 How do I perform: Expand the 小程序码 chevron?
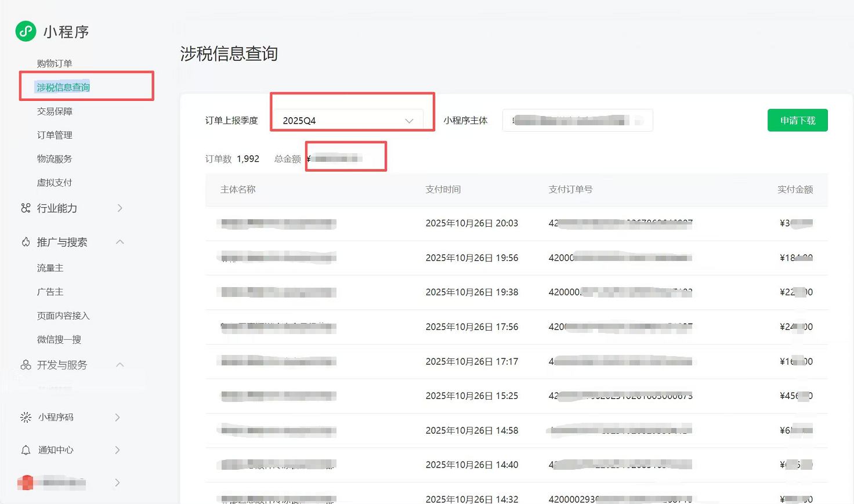tap(117, 418)
